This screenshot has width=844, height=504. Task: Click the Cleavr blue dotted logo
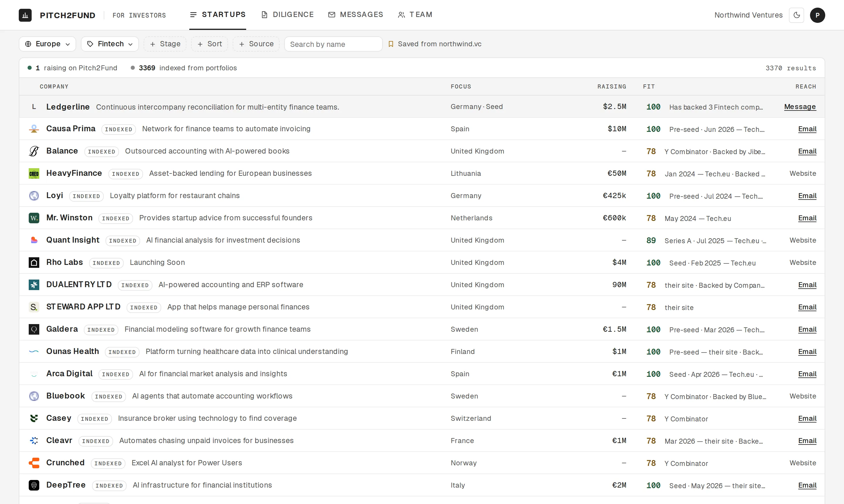pos(34,441)
